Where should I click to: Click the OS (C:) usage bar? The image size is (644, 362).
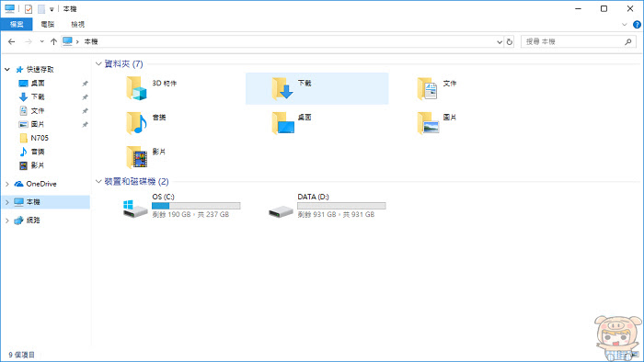196,206
